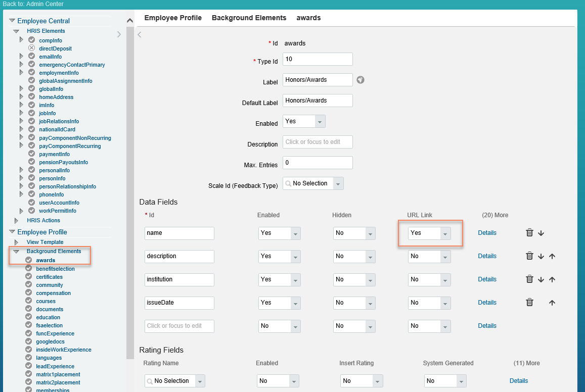Open the Insert Rating dropdown
The height and width of the screenshot is (392, 585).
click(362, 381)
